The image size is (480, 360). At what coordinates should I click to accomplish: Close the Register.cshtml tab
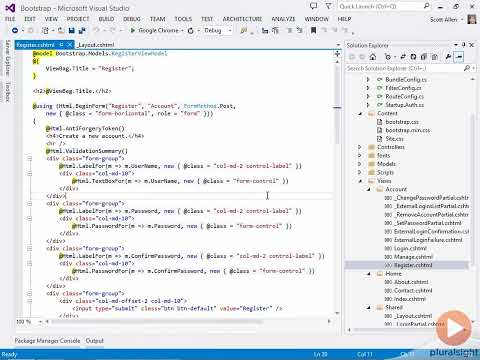(x=70, y=44)
